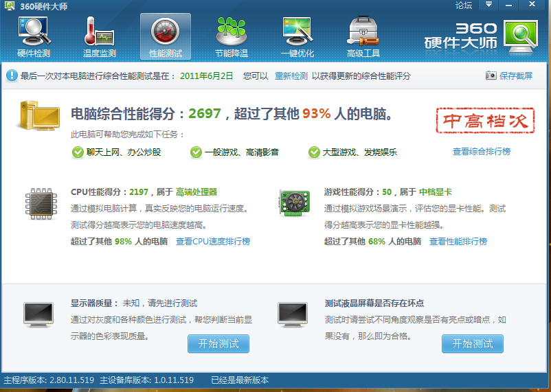Open the 温度监测 temperature monitor
This screenshot has width=551, height=392.
100,37
